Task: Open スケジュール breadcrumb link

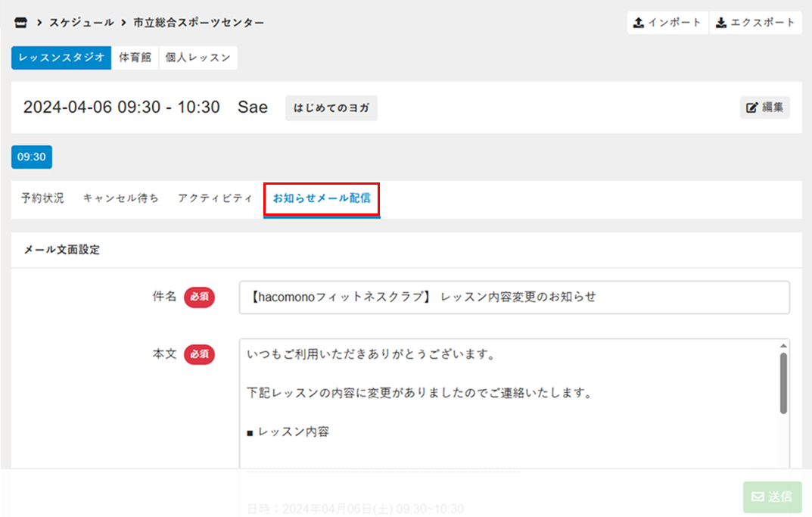Action: 82,23
